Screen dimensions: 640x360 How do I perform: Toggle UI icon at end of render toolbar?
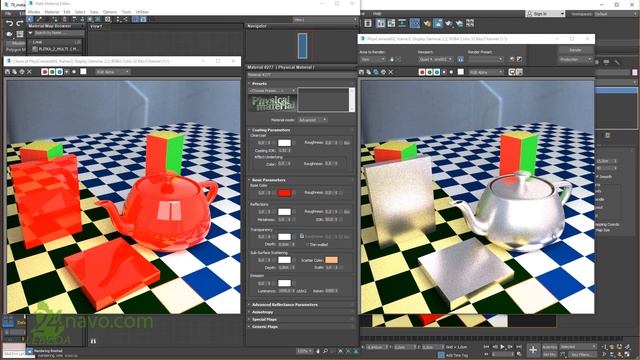pyautogui.click(x=519, y=72)
